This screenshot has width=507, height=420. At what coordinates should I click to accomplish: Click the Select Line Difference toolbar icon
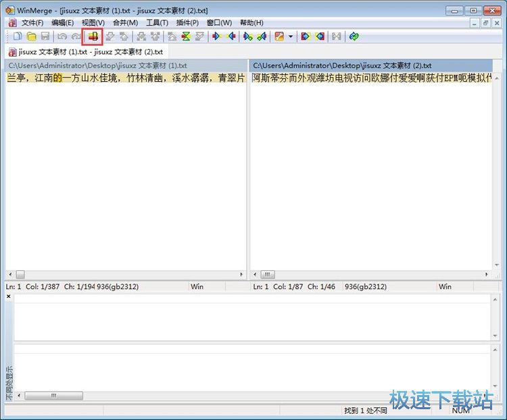click(93, 36)
